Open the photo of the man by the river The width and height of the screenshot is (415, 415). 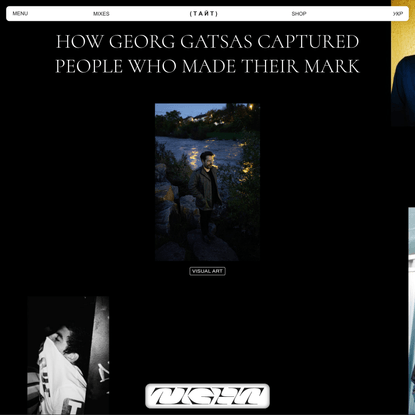tap(207, 182)
